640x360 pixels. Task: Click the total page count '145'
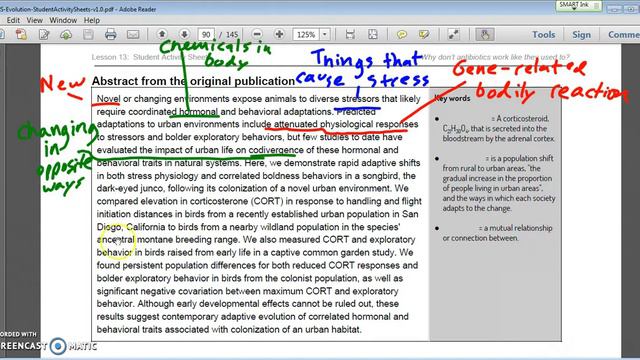[x=232, y=35]
